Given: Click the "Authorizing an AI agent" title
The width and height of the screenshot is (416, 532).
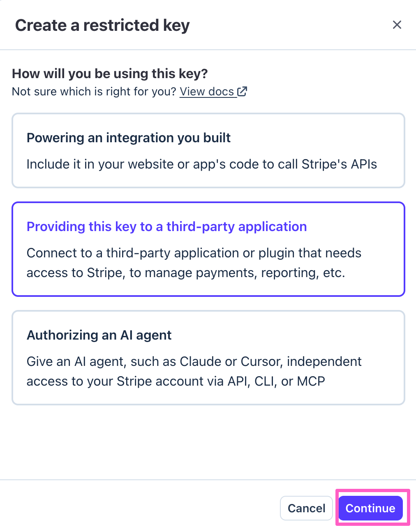Looking at the screenshot, I should tap(99, 335).
